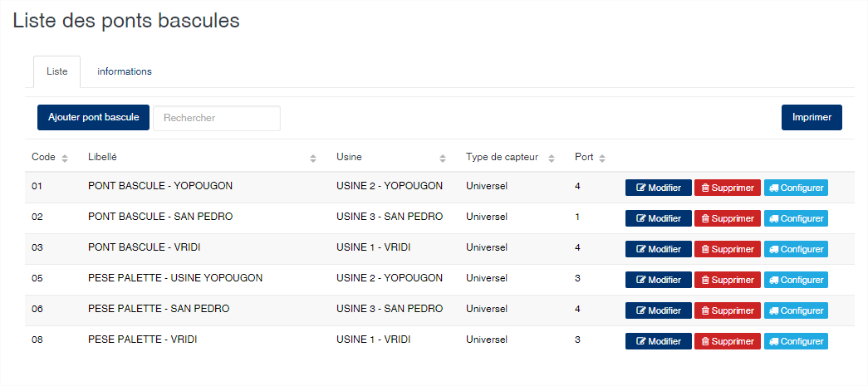Switch to the informations tab
Image resolution: width=868 pixels, height=386 pixels.
click(x=125, y=72)
